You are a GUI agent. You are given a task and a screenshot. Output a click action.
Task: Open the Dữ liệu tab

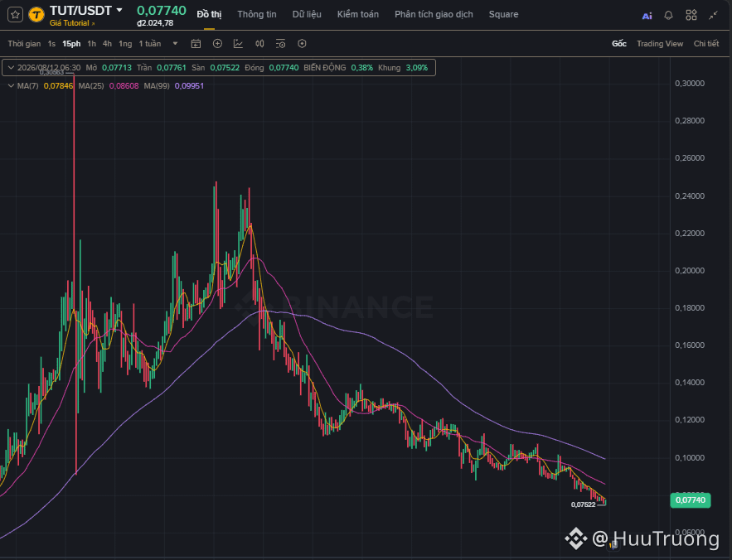[x=307, y=14]
